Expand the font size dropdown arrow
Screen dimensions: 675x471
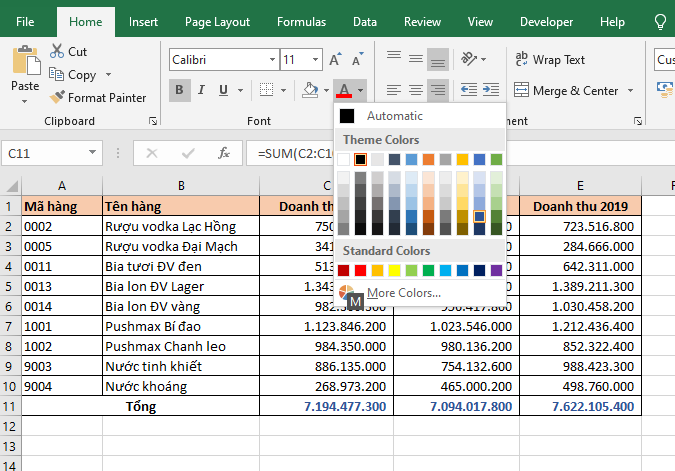[x=315, y=60]
